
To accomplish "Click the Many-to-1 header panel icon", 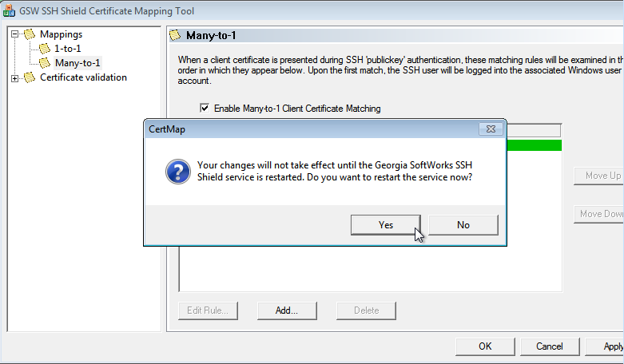I will tap(175, 35).
